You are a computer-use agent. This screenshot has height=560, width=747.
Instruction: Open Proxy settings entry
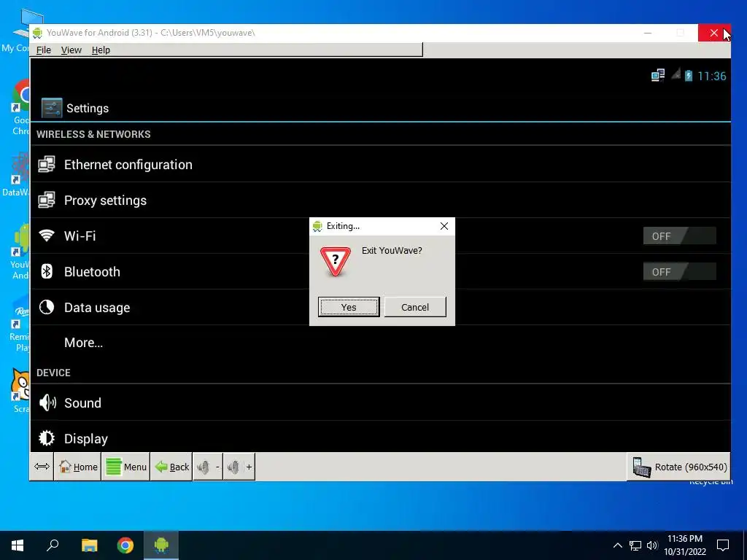[x=380, y=200]
